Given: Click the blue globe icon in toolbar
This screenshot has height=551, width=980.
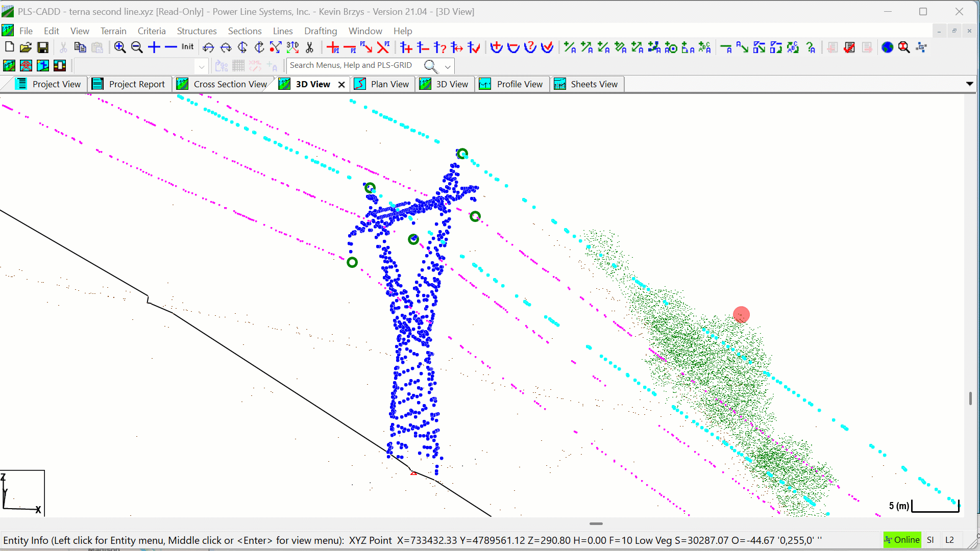Looking at the screenshot, I should pyautogui.click(x=888, y=47).
